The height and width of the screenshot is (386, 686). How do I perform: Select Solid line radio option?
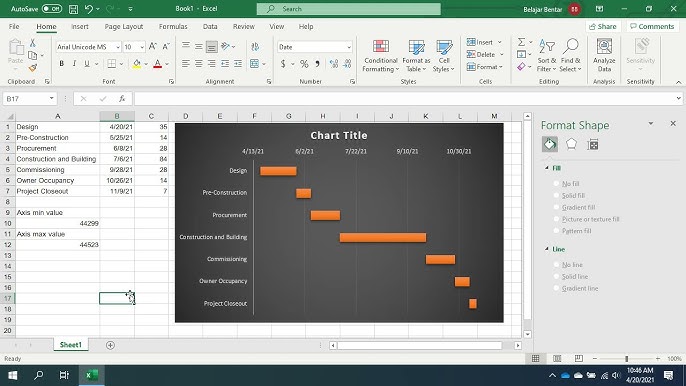point(556,277)
